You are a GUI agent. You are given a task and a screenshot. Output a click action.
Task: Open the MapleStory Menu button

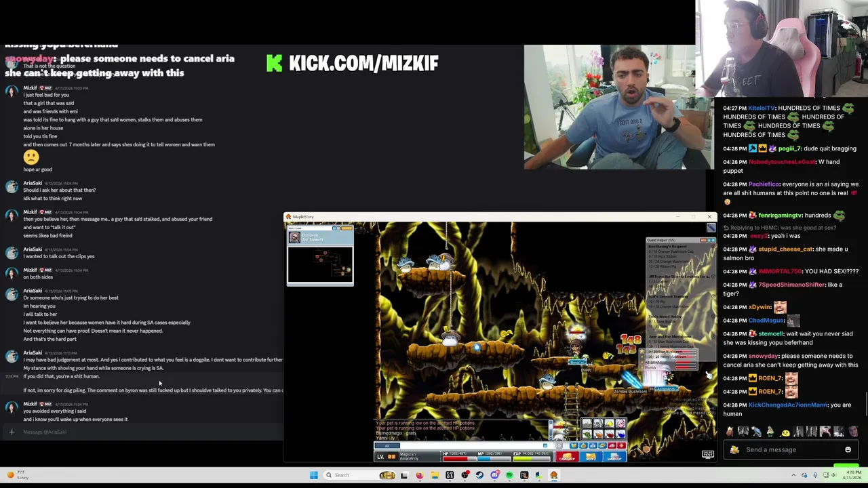(x=591, y=456)
